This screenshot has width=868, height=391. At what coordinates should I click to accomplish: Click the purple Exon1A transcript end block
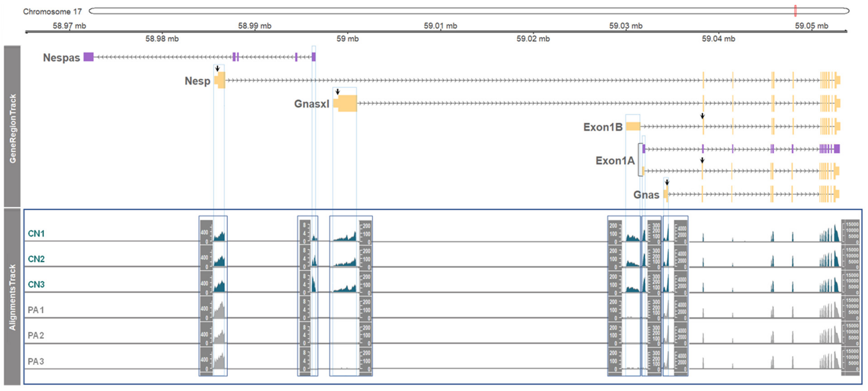(x=837, y=149)
